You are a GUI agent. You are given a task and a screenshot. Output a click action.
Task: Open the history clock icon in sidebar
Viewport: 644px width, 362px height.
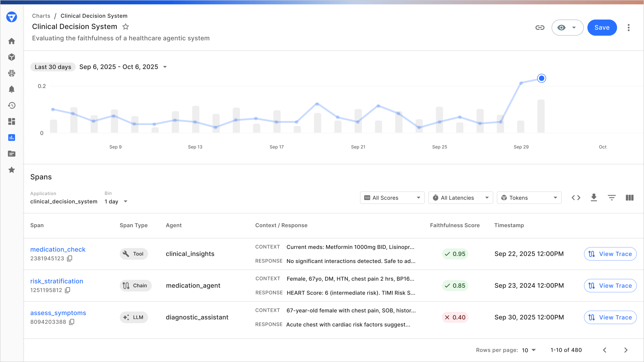tap(12, 105)
